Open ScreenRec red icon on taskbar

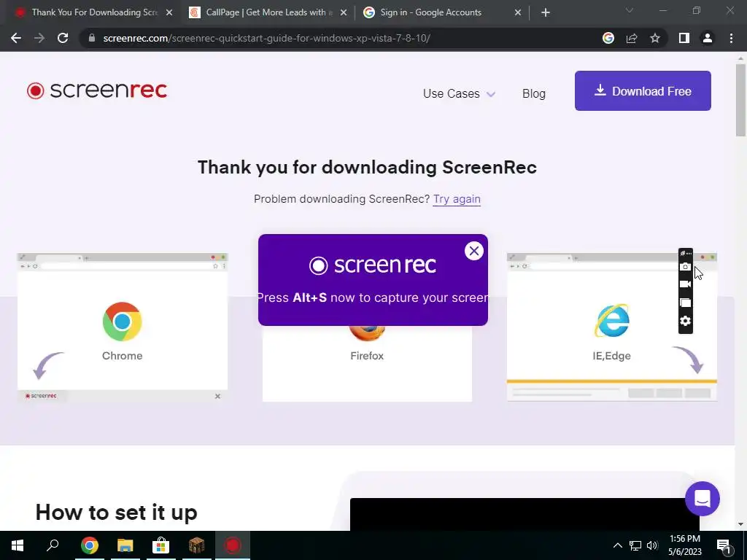click(x=233, y=545)
